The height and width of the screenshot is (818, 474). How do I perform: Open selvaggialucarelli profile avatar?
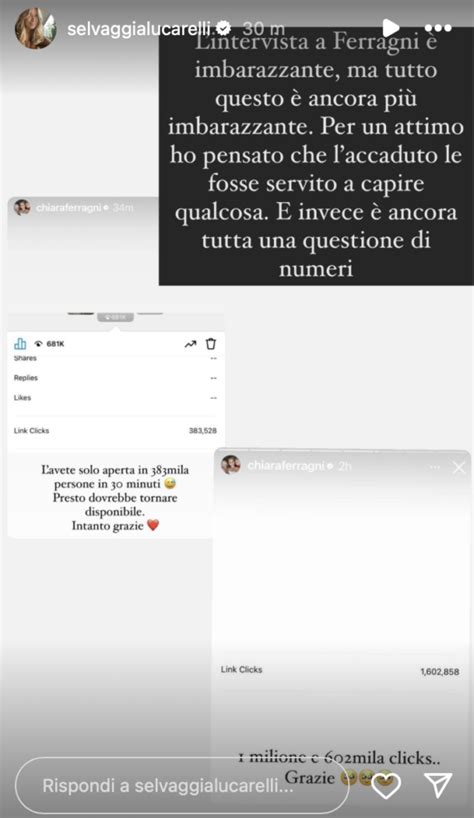click(x=36, y=29)
